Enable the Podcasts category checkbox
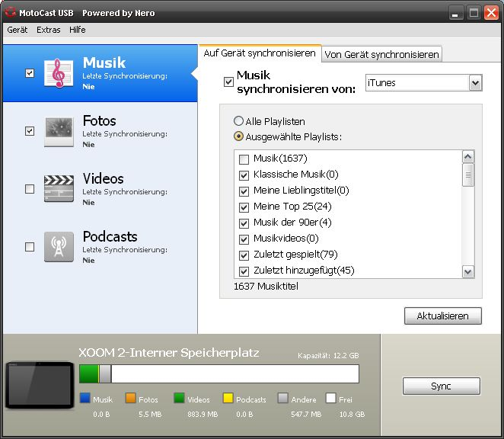Viewport: 504px width, 439px height. click(x=30, y=247)
